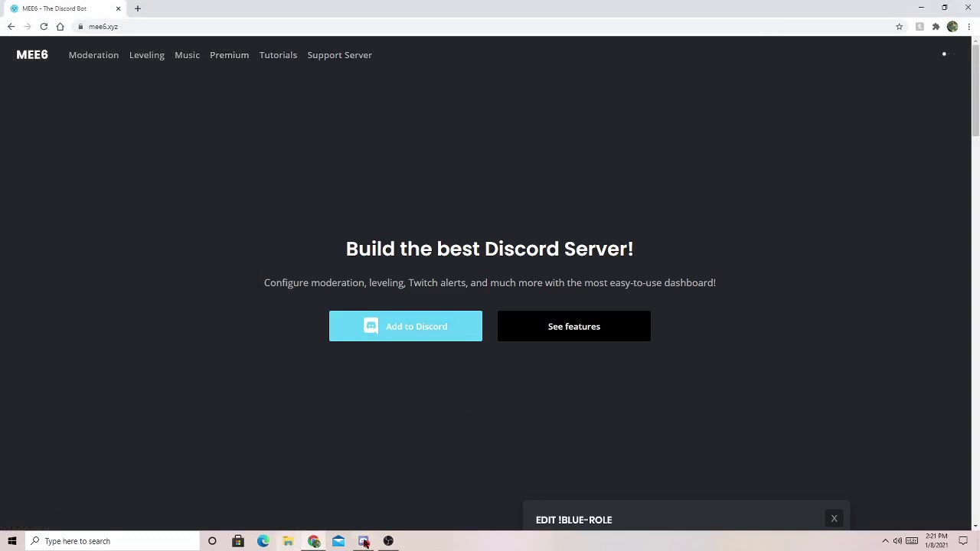Image resolution: width=980 pixels, height=551 pixels.
Task: Visit the Support Server link
Action: [339, 55]
